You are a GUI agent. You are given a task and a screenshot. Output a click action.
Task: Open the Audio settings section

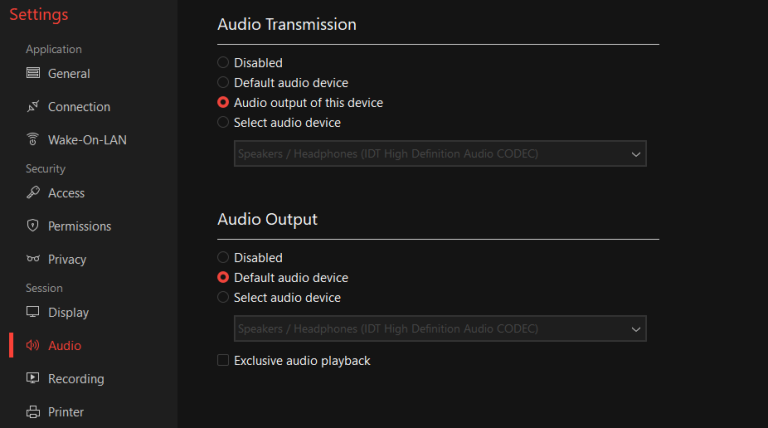tap(64, 346)
